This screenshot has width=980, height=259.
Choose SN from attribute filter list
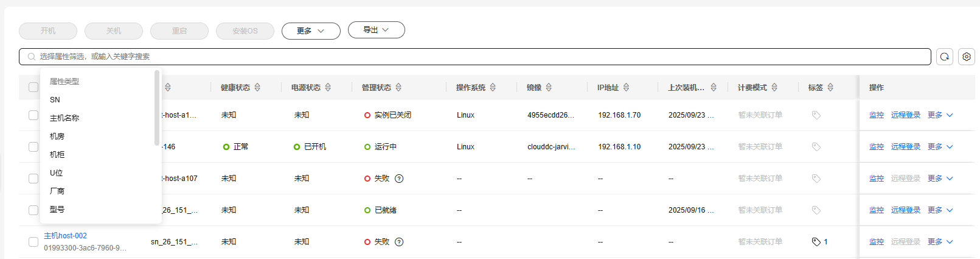[55, 100]
